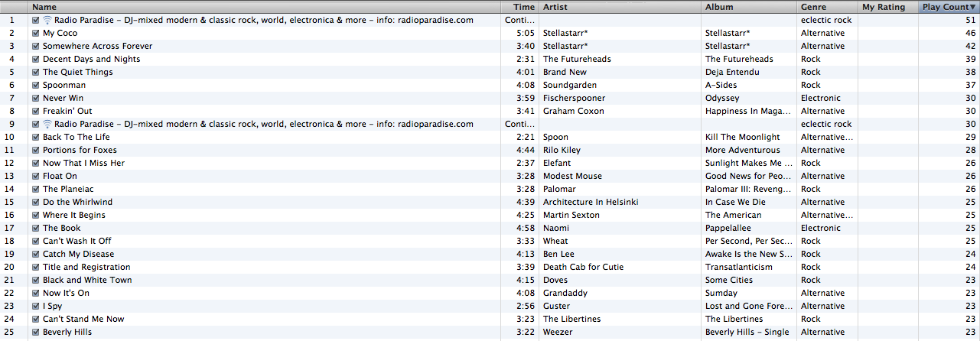
Task: Sort by the Genre column header
Action: (827, 7)
